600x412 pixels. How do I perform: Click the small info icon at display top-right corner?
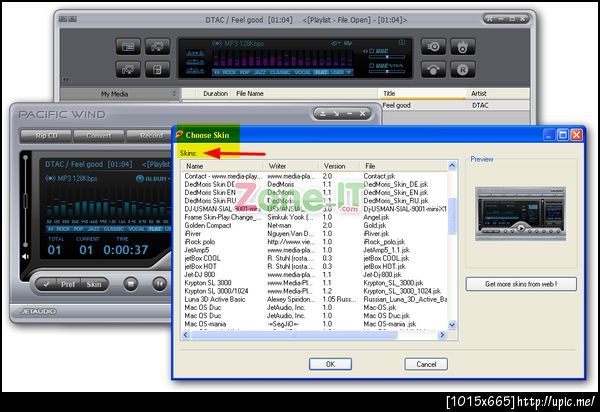click(x=402, y=42)
